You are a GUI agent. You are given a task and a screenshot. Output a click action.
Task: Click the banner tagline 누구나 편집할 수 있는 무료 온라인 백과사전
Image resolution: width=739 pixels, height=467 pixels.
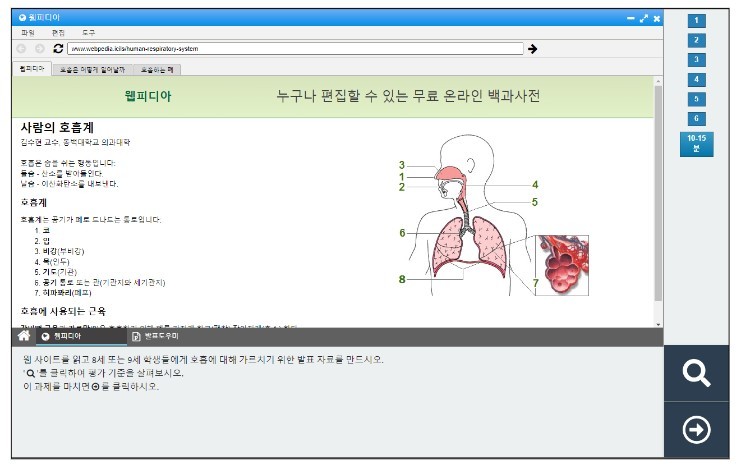(x=408, y=96)
